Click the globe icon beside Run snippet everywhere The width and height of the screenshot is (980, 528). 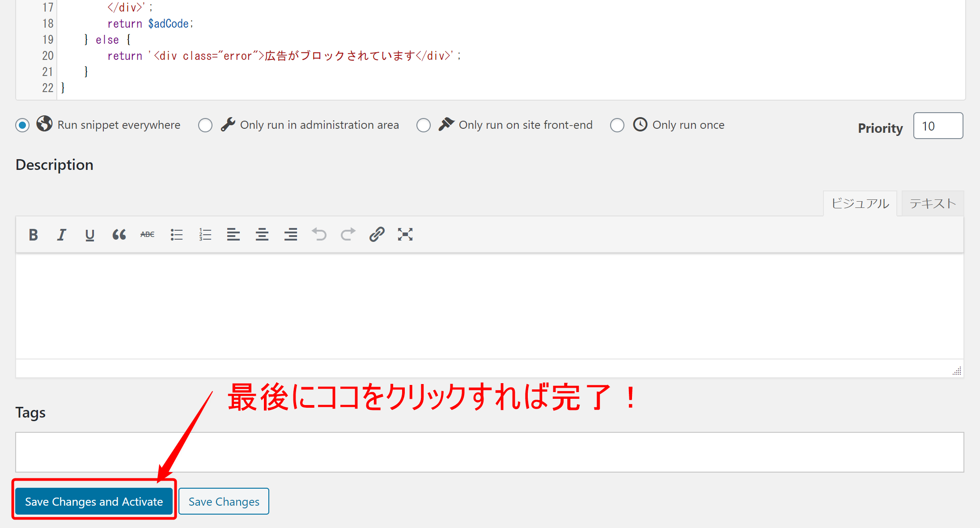pyautogui.click(x=44, y=123)
